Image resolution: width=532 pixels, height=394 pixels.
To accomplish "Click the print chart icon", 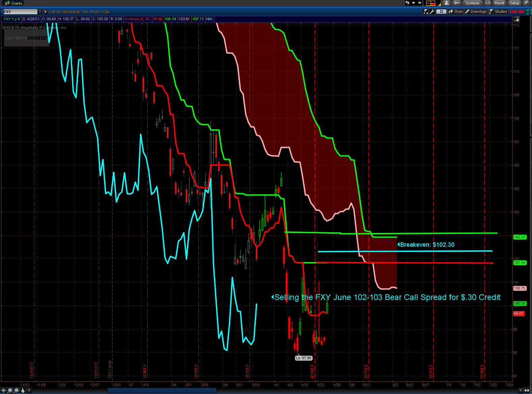I will pos(488,3).
